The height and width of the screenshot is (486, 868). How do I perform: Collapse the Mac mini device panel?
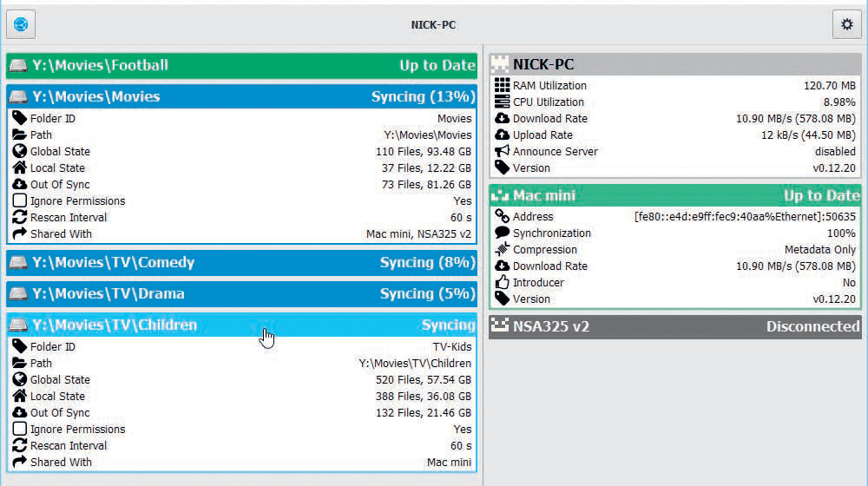tap(675, 195)
